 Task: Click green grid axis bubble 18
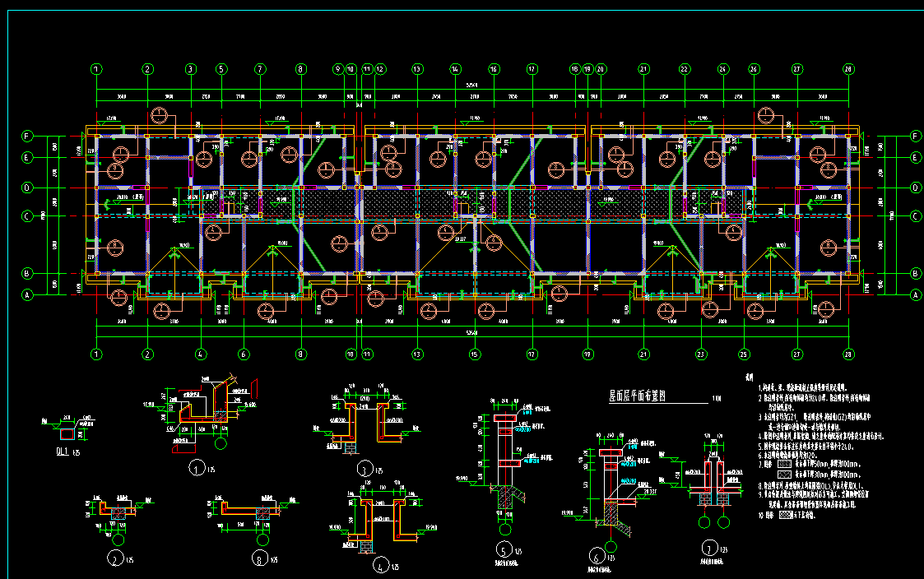point(575,69)
